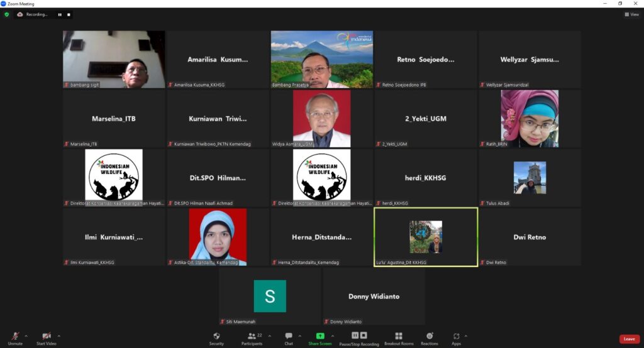Open the Reactions menu
644x348 pixels.
click(430, 339)
